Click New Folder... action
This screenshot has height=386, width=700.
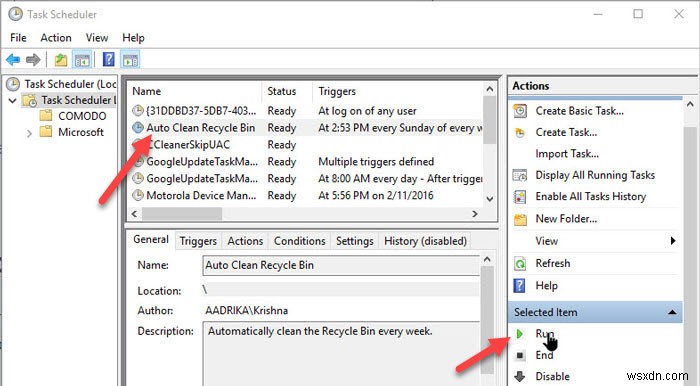(566, 219)
